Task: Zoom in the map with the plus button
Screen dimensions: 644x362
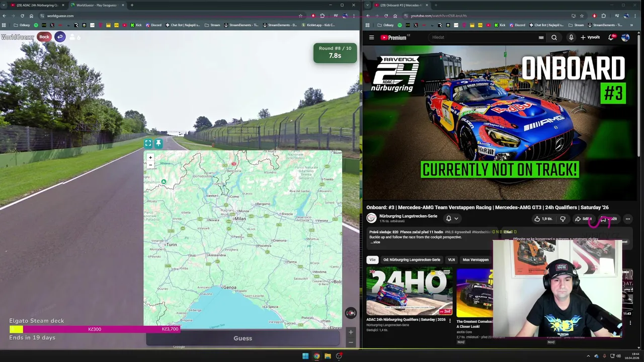Action: [x=150, y=157]
